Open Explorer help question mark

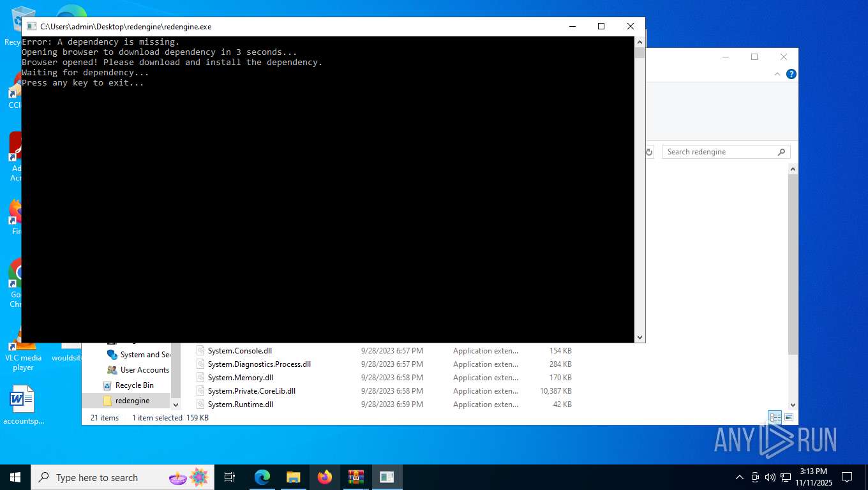coord(791,74)
